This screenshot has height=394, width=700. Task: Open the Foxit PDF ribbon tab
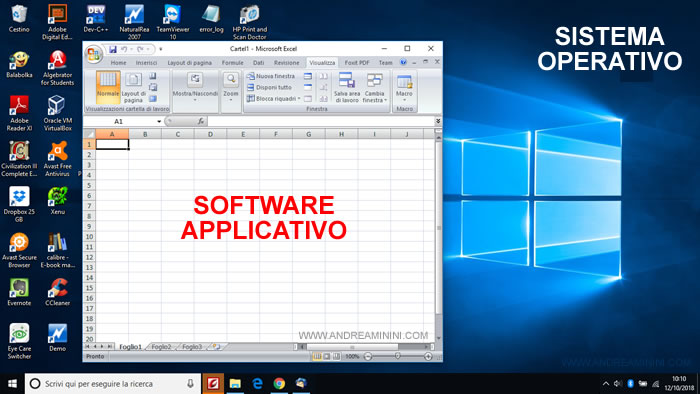tap(357, 62)
